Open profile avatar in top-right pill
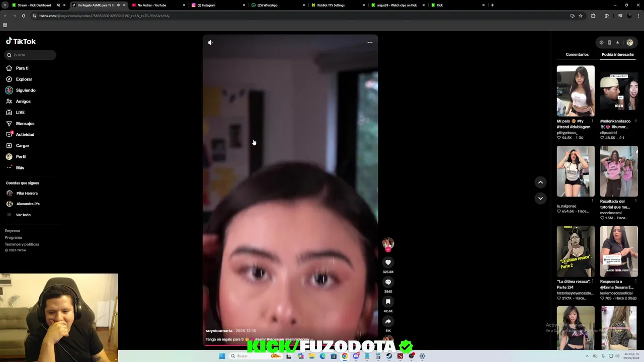 pyautogui.click(x=629, y=43)
